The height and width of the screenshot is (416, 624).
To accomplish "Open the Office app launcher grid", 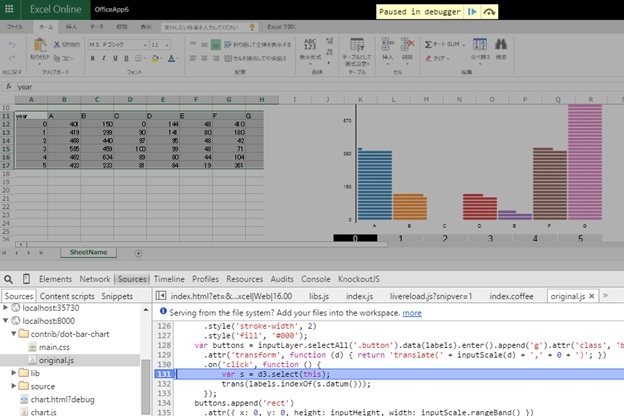I will pyautogui.click(x=9, y=9).
